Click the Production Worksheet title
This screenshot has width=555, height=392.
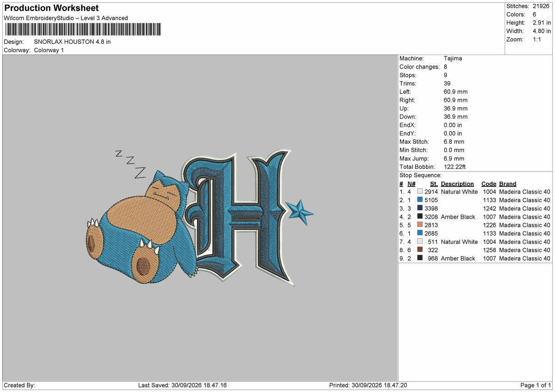tap(51, 8)
